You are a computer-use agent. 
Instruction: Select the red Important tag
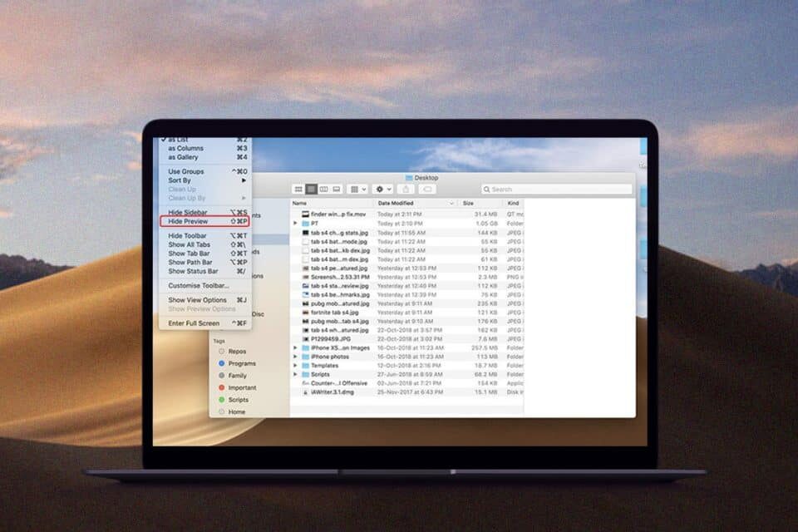pos(242,387)
